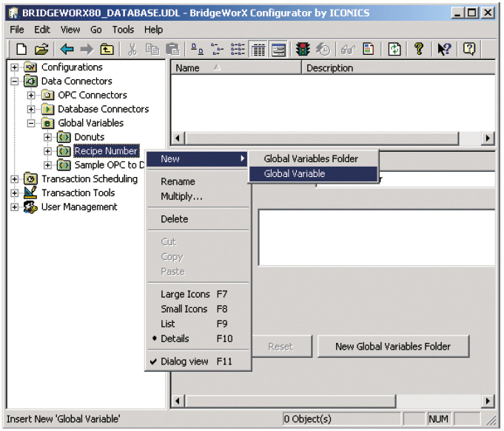Toggle Details view toolbar icon
The height and width of the screenshot is (431, 504).
click(258, 50)
